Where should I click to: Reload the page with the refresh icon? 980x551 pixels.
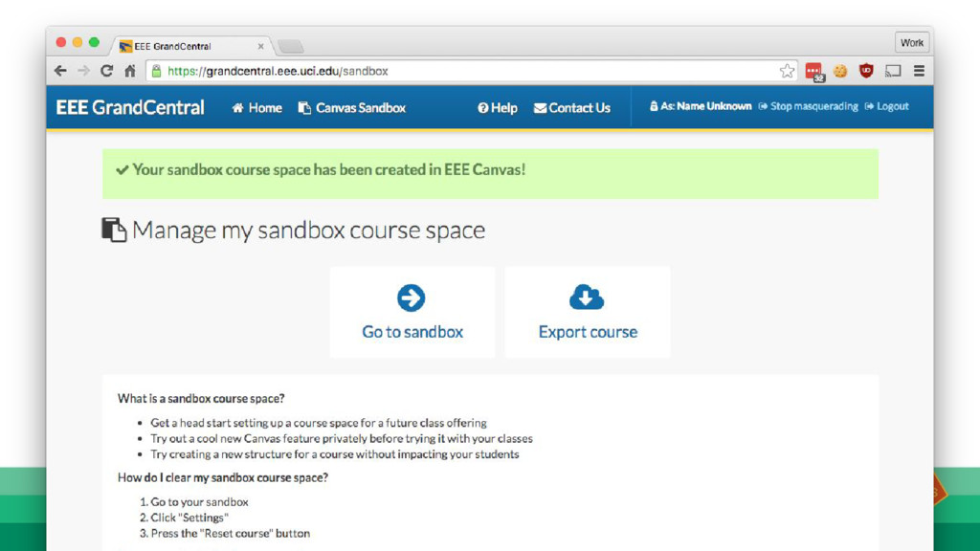[x=107, y=71]
